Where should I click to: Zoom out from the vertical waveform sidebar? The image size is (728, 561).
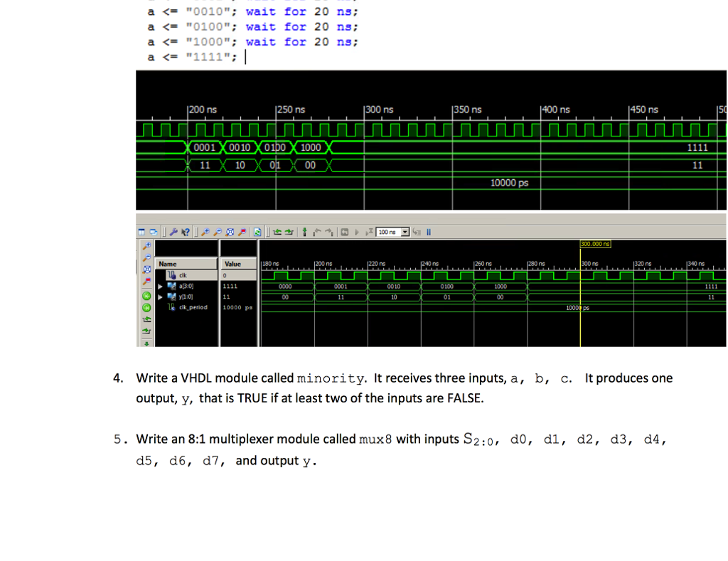coord(146,257)
